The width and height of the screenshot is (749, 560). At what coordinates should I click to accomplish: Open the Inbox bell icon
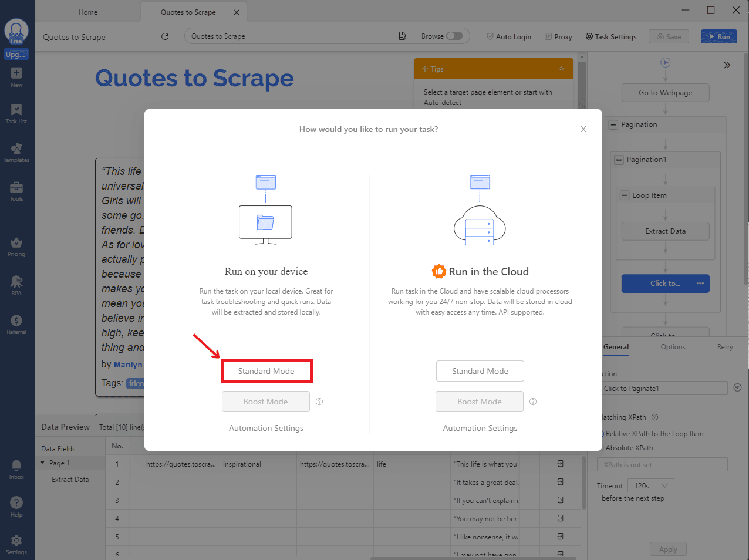point(16,468)
